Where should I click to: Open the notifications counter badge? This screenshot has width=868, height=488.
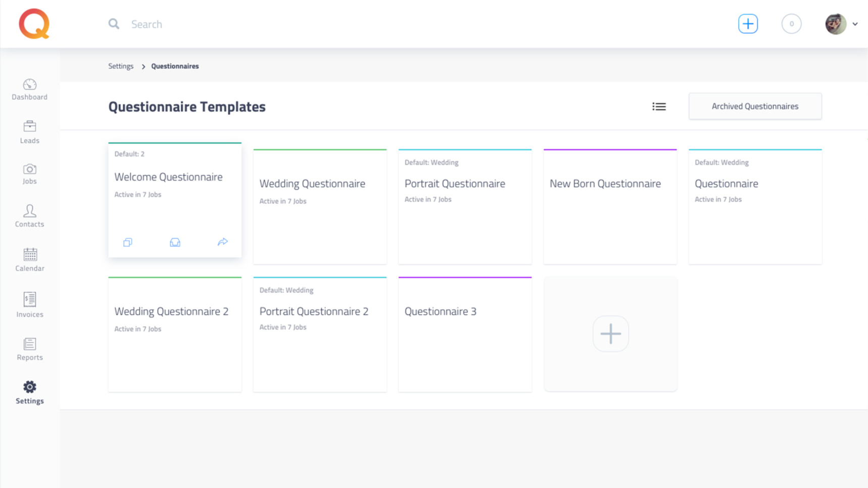[x=791, y=24]
